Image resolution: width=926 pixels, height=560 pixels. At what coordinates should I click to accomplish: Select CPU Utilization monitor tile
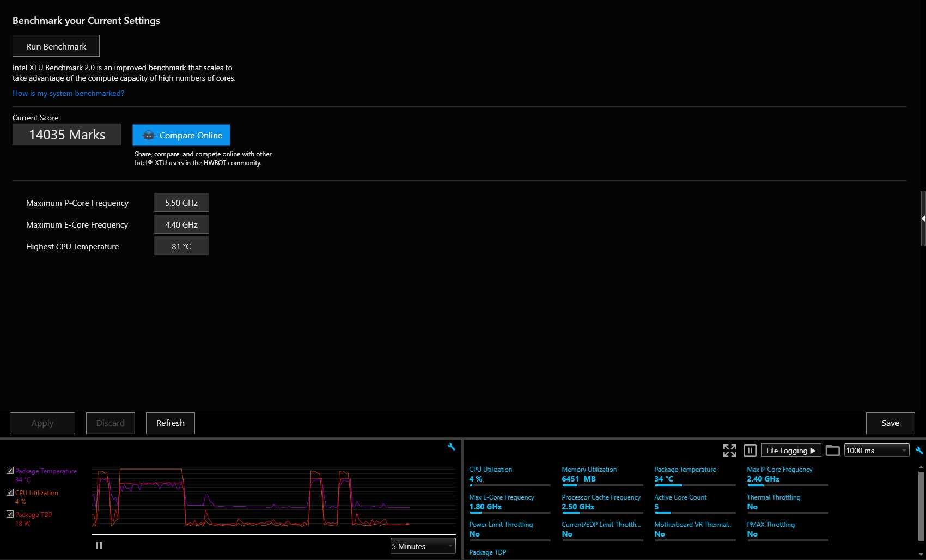click(510, 476)
